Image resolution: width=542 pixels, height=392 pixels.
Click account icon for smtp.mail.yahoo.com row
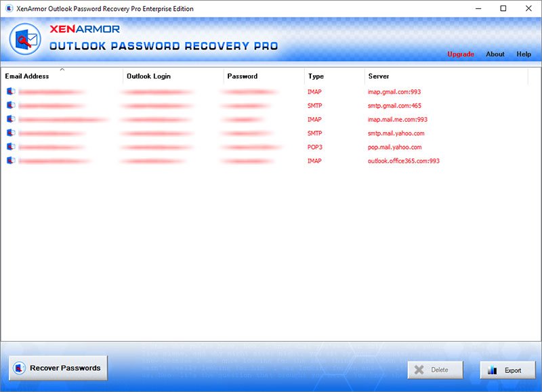click(10, 133)
